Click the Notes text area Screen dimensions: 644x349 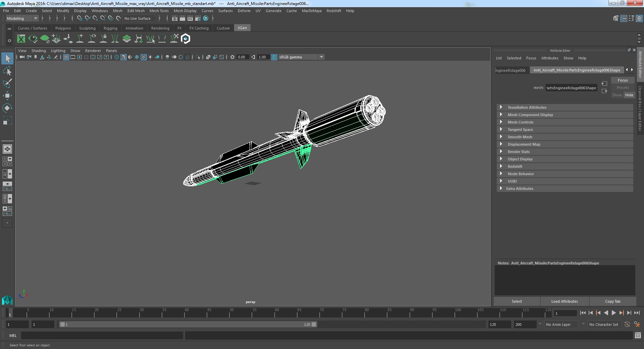pos(565,280)
